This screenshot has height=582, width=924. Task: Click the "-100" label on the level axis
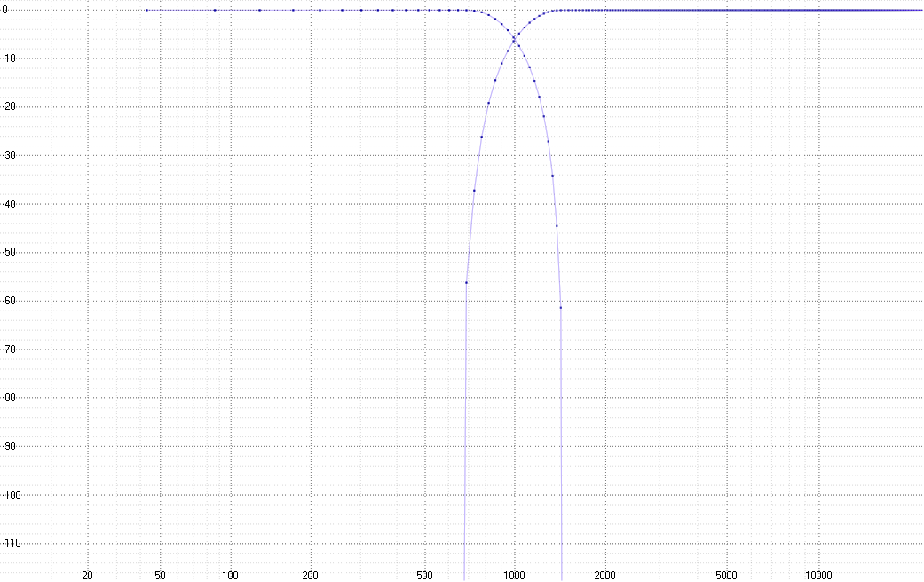[11, 495]
